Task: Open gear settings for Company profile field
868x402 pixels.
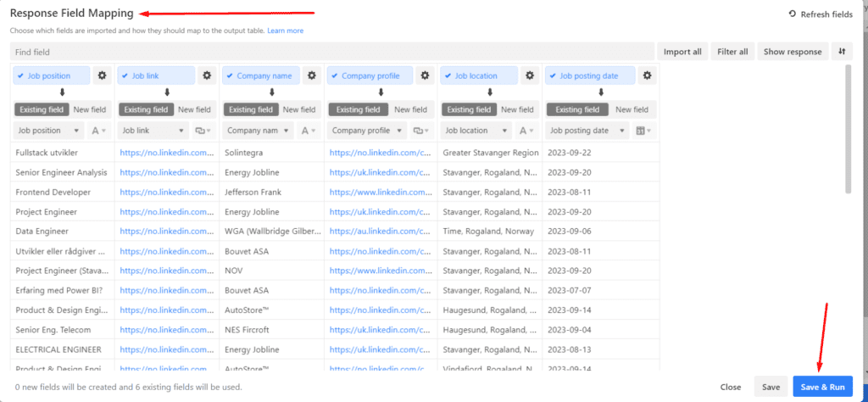Action: click(x=424, y=75)
